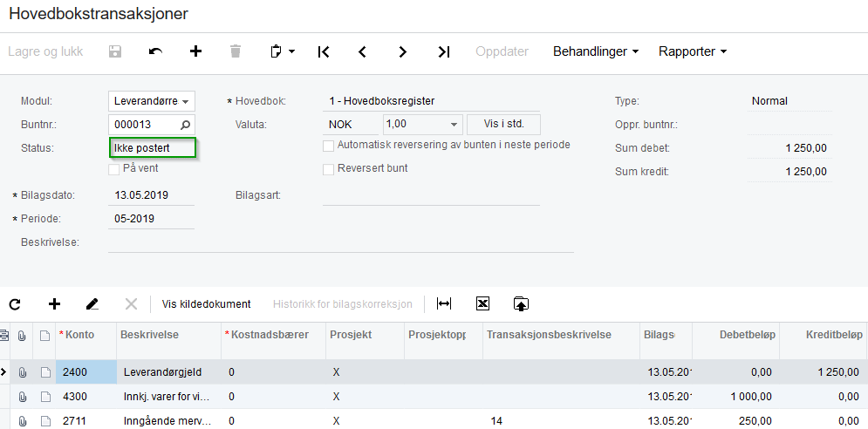The height and width of the screenshot is (429, 868).
Task: Click fit-to-screen columns icon
Action: [x=444, y=303]
